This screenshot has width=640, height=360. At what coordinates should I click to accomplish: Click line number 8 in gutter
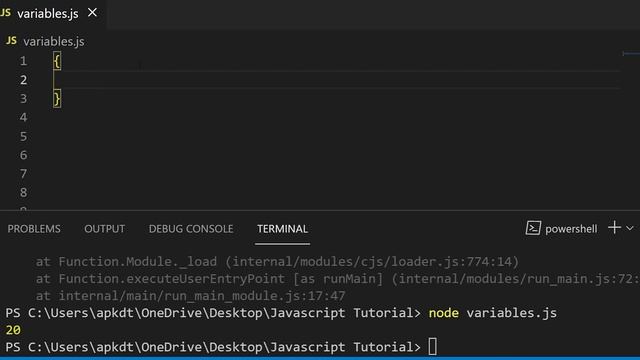[x=23, y=193]
